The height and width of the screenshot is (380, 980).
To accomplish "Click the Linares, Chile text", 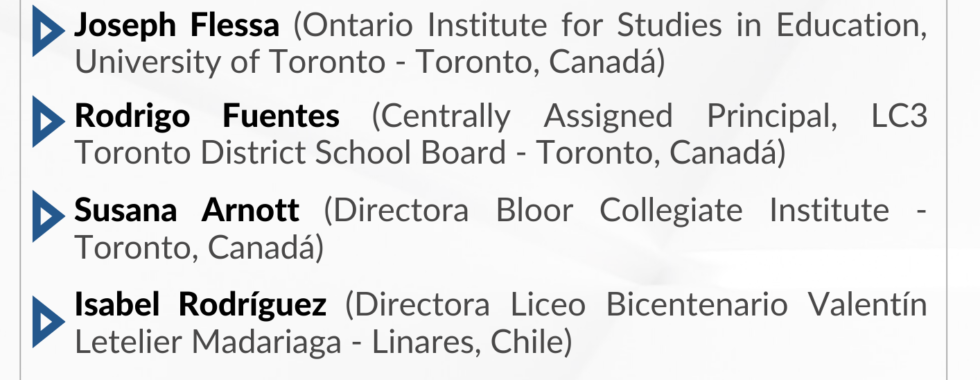I will coord(468,342).
